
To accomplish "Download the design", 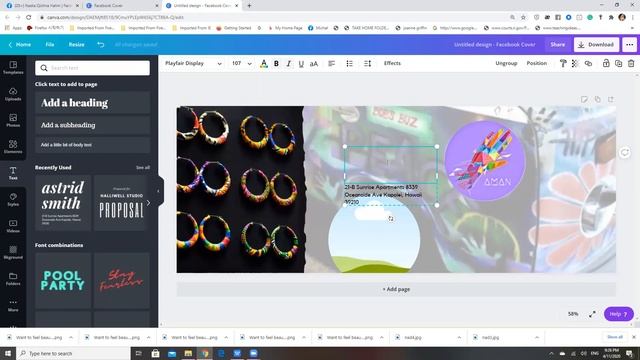I will pos(596,44).
